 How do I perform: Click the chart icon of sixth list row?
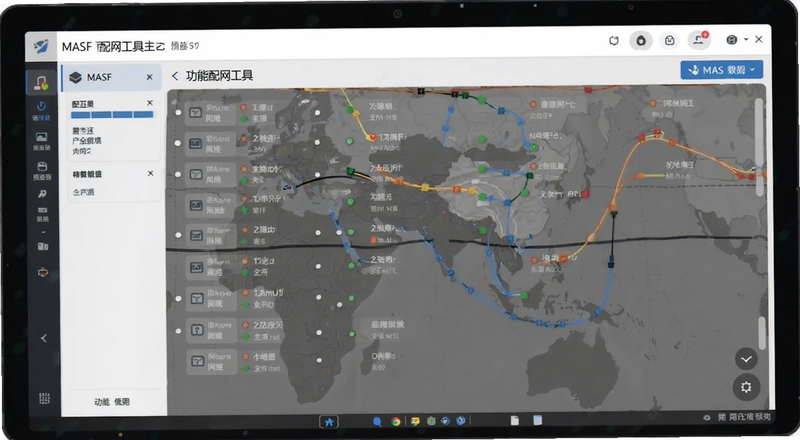tap(196, 267)
